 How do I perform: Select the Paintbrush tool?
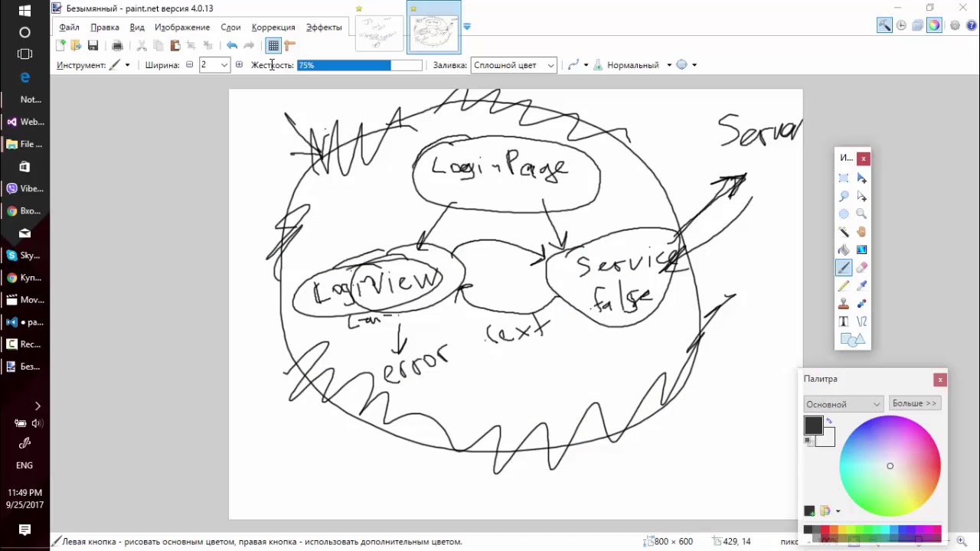point(844,268)
